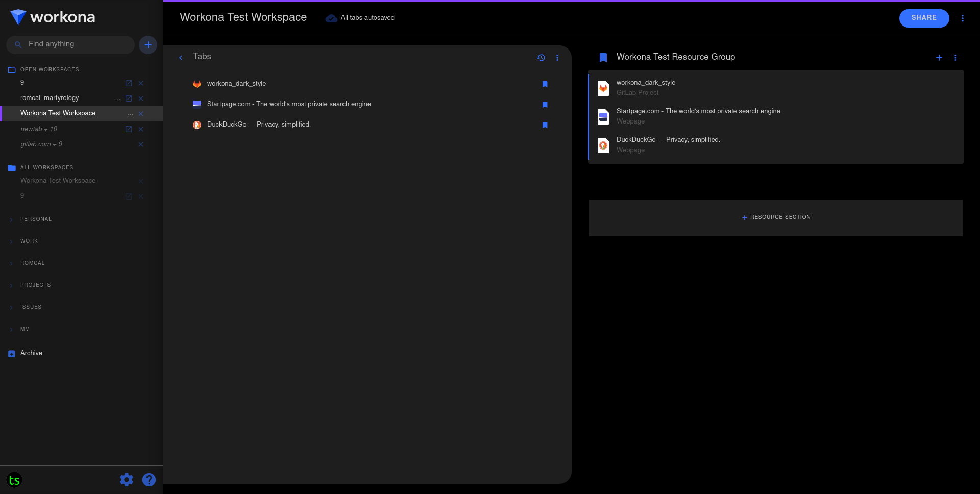Select the newtab + 10 window
This screenshot has height=494, width=980.
(39, 129)
